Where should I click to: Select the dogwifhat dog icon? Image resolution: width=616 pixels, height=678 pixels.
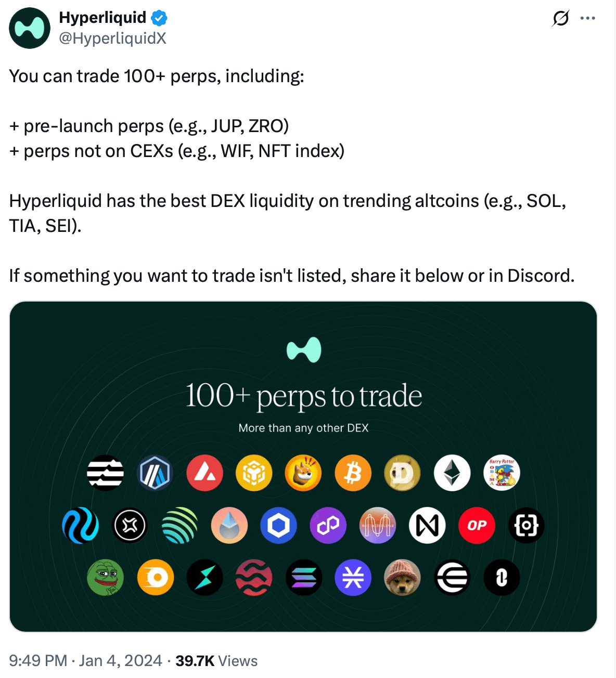point(402,577)
